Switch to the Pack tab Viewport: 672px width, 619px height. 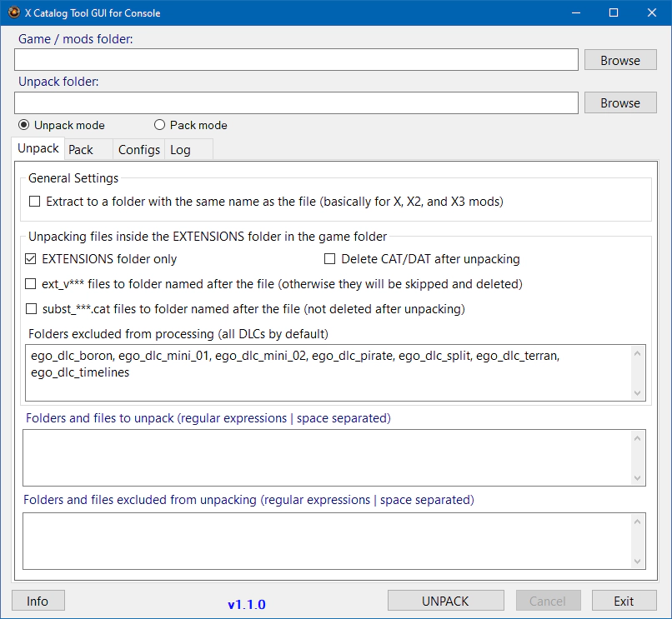[81, 150]
